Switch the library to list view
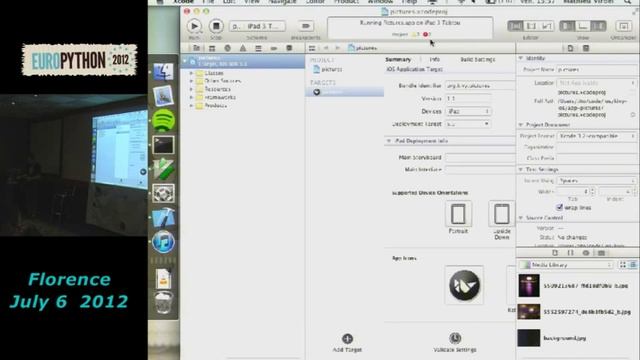The image size is (640, 360). coord(632,265)
